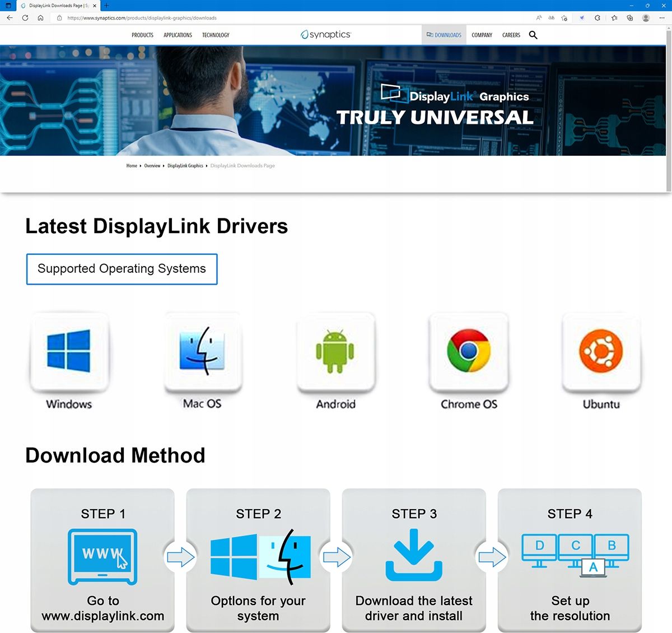This screenshot has width=672, height=633.
Task: Click the blue bird extension icon
Action: point(582,18)
